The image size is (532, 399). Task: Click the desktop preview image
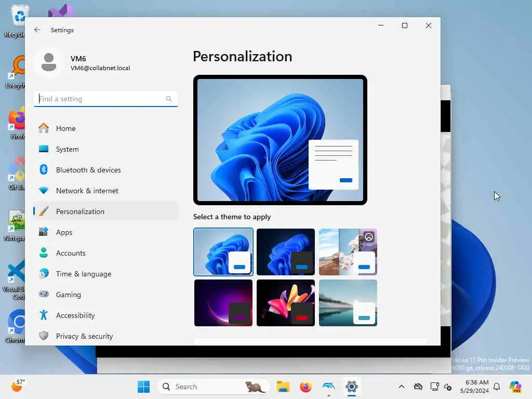coord(280,140)
